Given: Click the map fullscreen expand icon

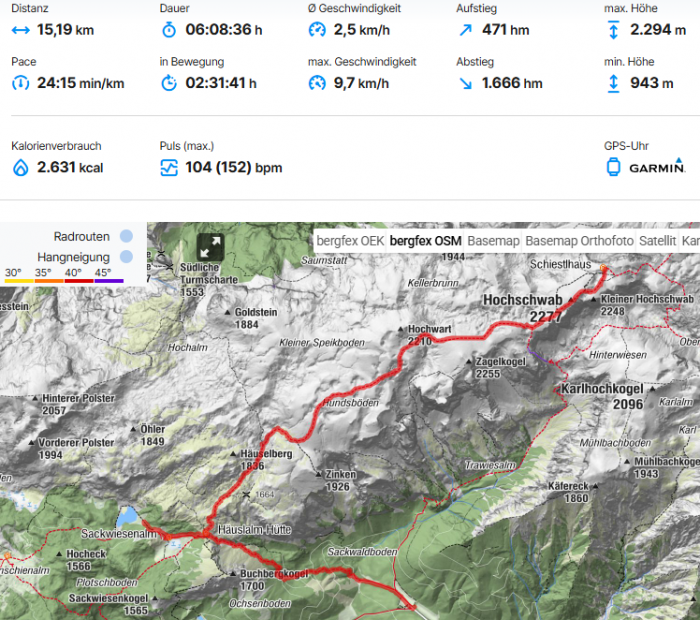Looking at the screenshot, I should tap(210, 246).
